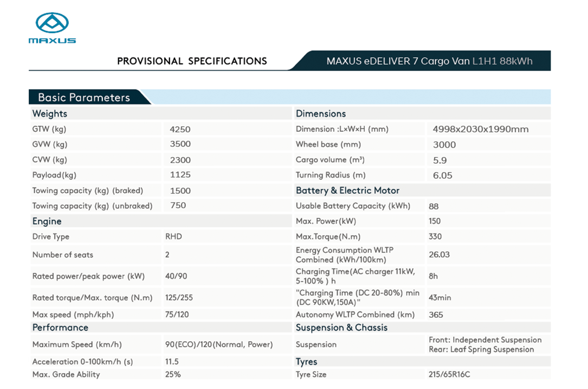Click the dimension value 4998x2030x1990mm
588x389 pixels.
pos(480,129)
